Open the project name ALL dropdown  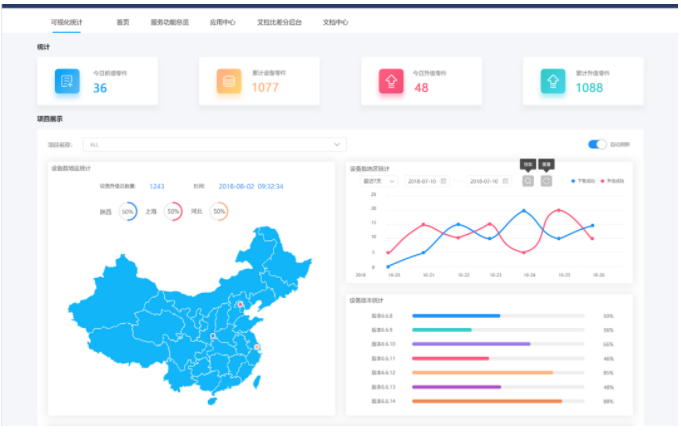[212, 144]
